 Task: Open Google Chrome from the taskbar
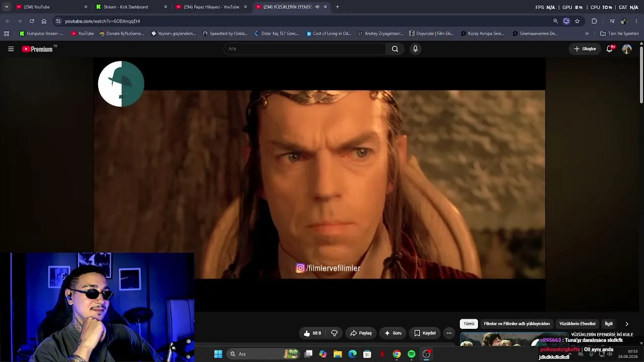(397, 354)
